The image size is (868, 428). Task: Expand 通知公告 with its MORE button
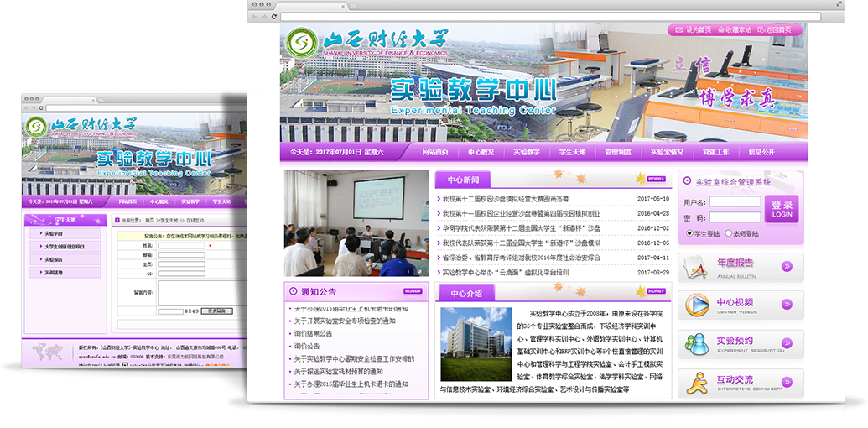(412, 291)
